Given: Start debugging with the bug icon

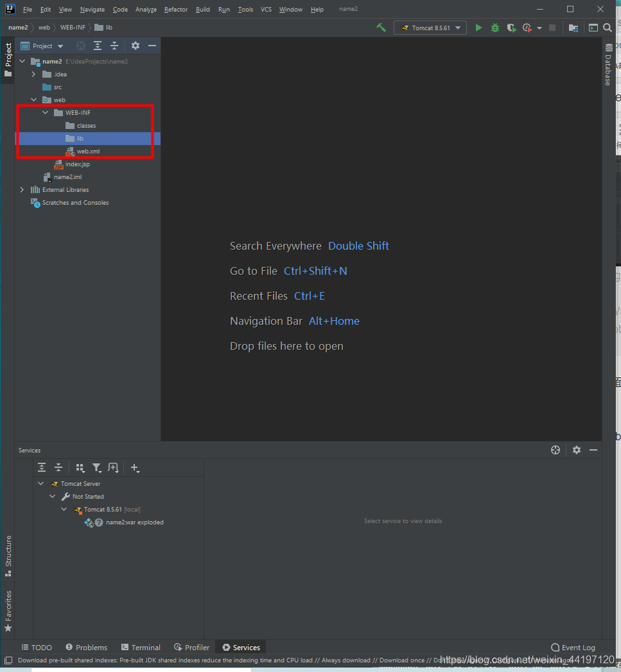Looking at the screenshot, I should (495, 28).
